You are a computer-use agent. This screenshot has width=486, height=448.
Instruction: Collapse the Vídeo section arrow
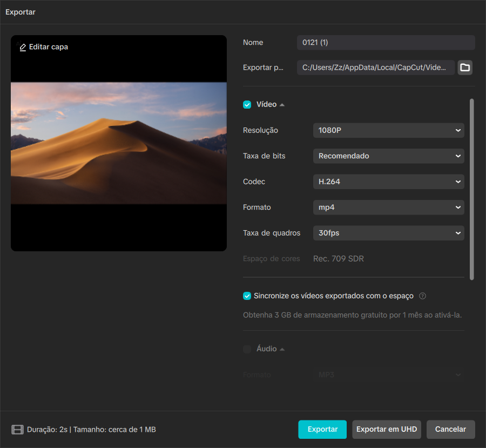click(282, 105)
